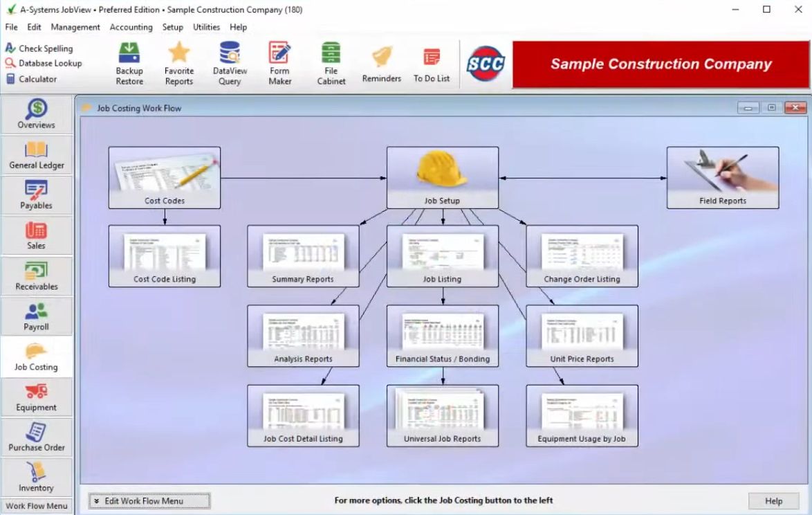Click the SCC company logo

(x=486, y=64)
